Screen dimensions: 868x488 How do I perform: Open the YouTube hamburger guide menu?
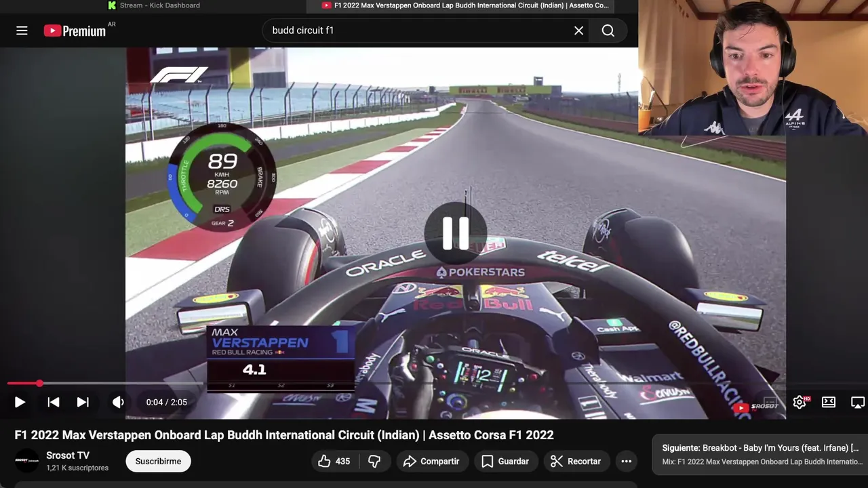point(22,30)
